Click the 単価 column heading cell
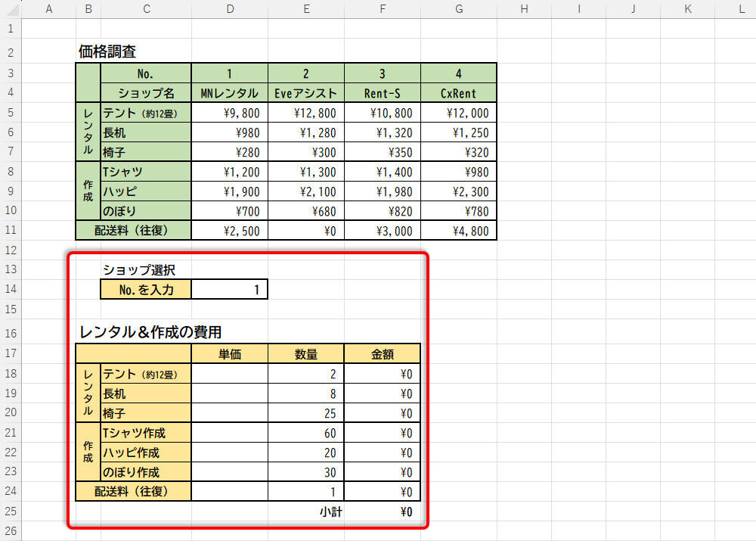Image resolution: width=756 pixels, height=541 pixels. click(x=230, y=354)
